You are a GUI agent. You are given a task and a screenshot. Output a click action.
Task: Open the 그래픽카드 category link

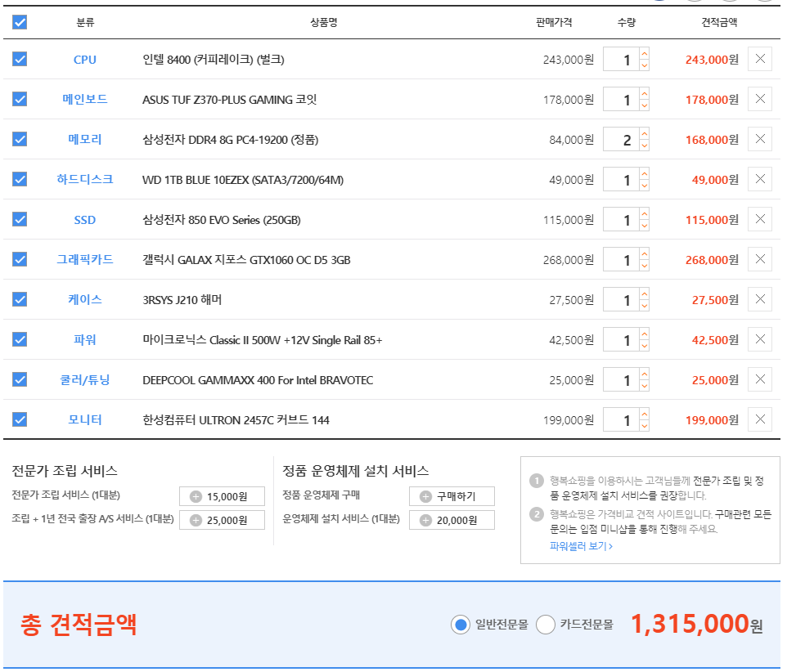pos(85,260)
